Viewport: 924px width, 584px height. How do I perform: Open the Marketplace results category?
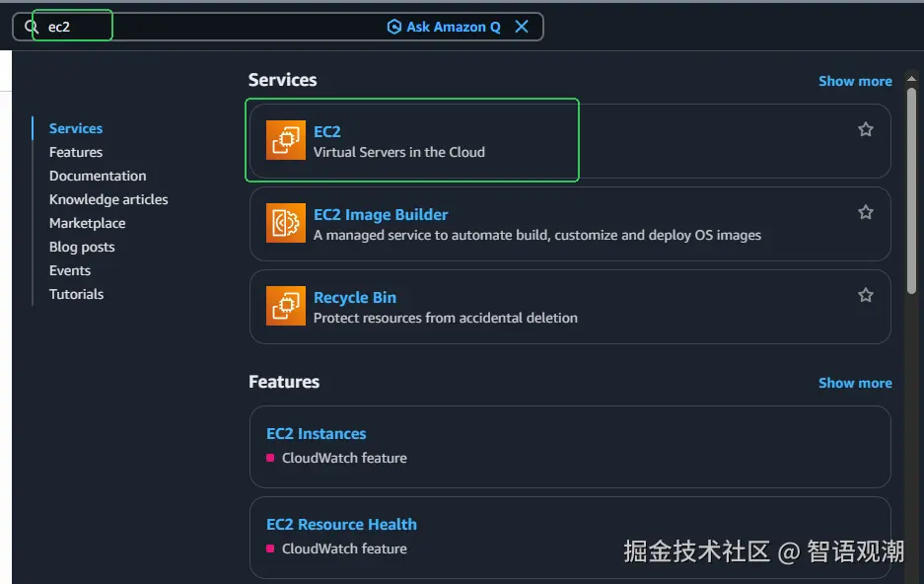point(87,223)
